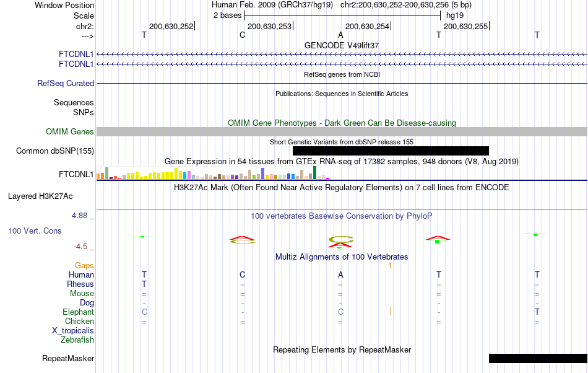The height and width of the screenshot is (373, 588).
Task: Select the X_tropicalis species label
Action: (x=73, y=331)
